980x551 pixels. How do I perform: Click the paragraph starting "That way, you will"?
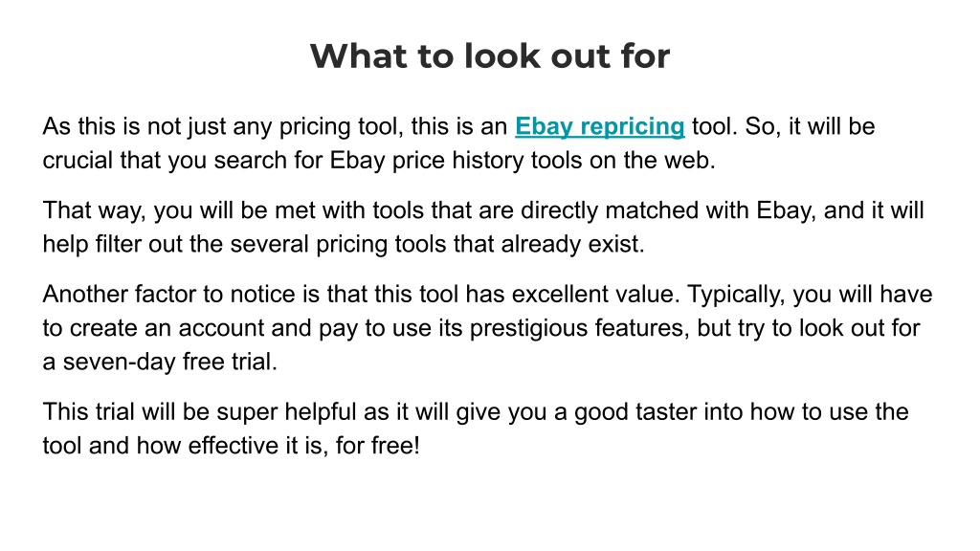pos(483,227)
